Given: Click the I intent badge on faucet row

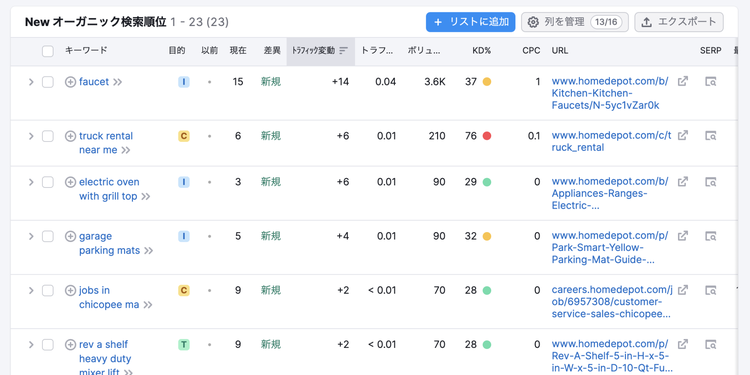Looking at the screenshot, I should pos(184,82).
